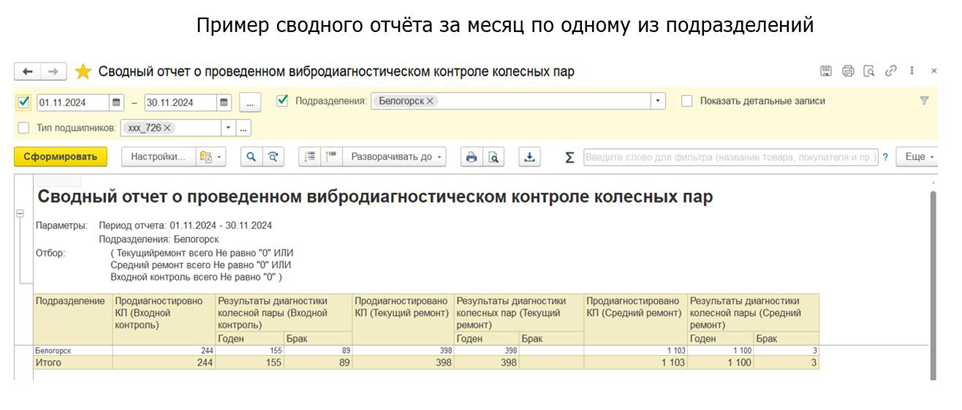
Task: Focus the filter word search field
Action: coord(731,157)
